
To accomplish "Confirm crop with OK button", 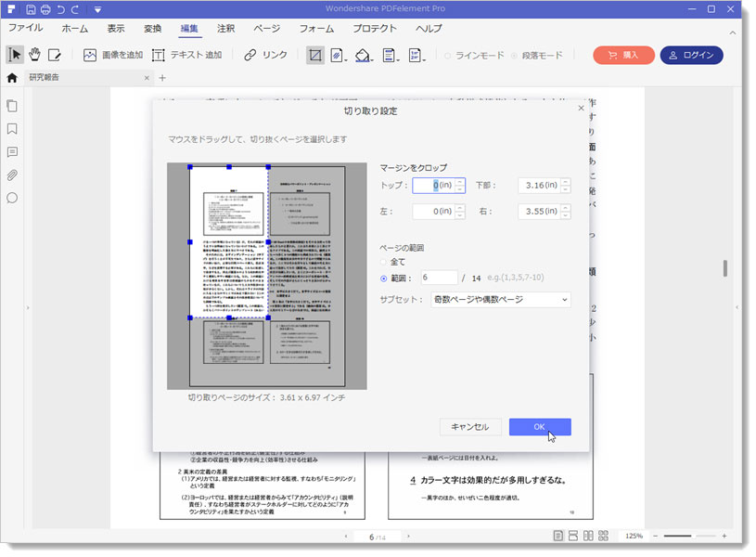I will [x=540, y=427].
